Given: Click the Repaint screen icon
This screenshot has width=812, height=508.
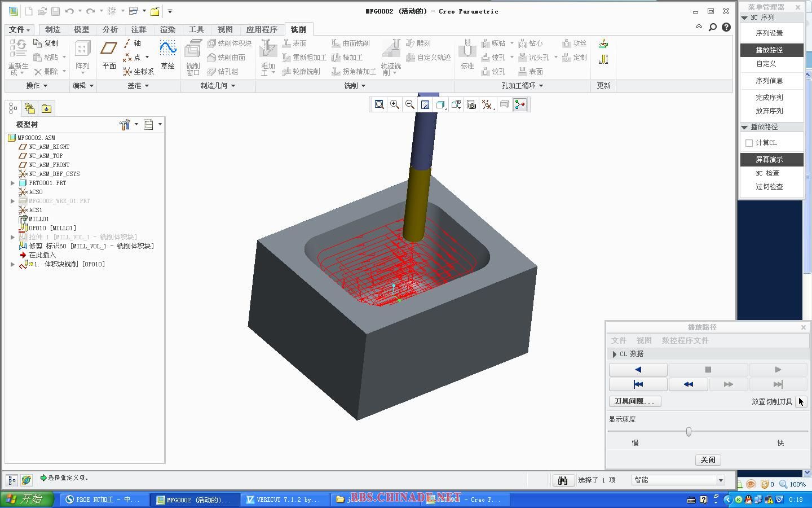Looking at the screenshot, I should (x=425, y=104).
